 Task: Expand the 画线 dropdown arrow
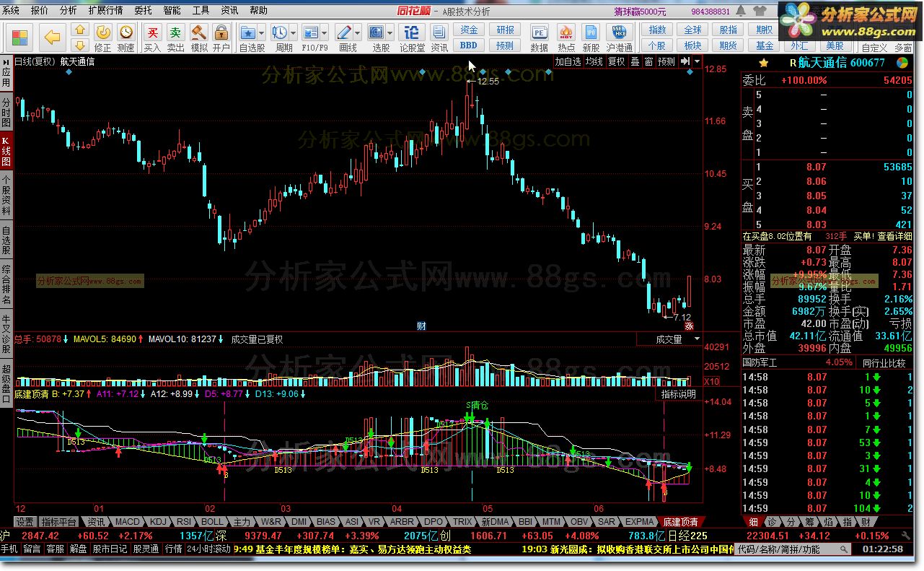coord(358,33)
